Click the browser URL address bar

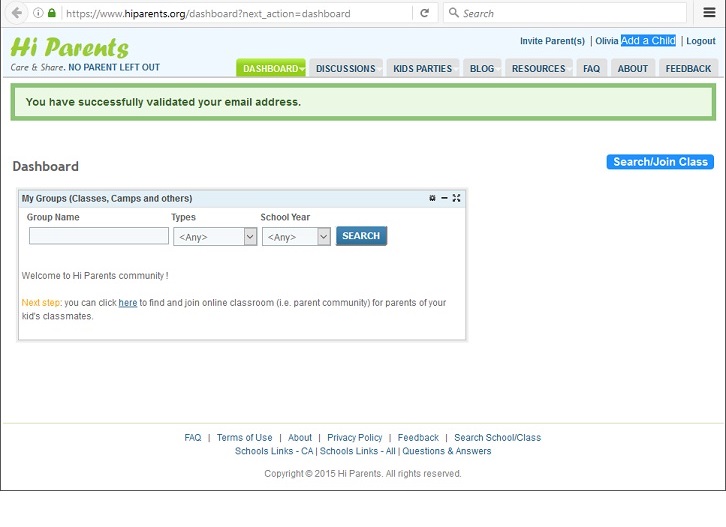236,13
